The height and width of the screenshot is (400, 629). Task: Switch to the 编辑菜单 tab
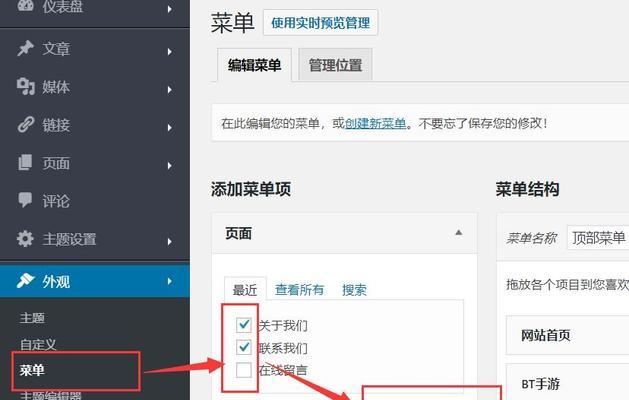tap(254, 65)
